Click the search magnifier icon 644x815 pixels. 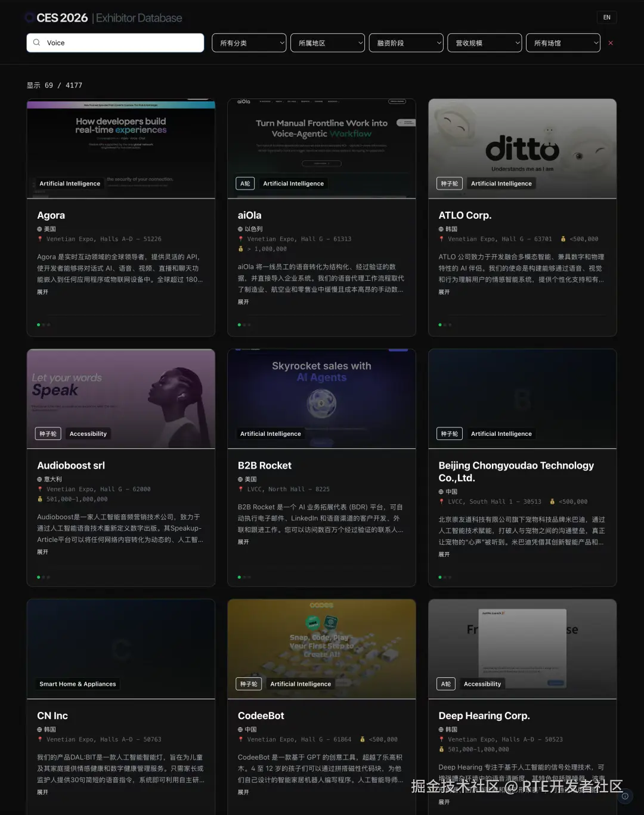click(x=37, y=42)
